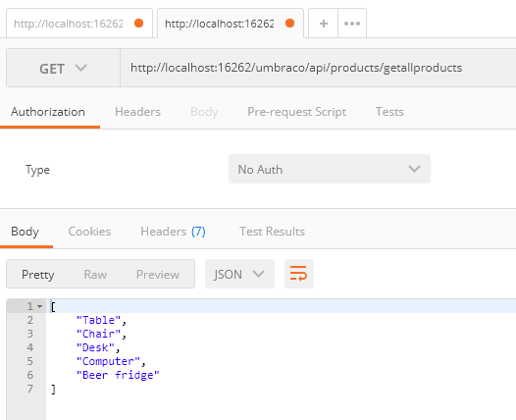Click the orange unsaved dot on first tab

coord(139,24)
